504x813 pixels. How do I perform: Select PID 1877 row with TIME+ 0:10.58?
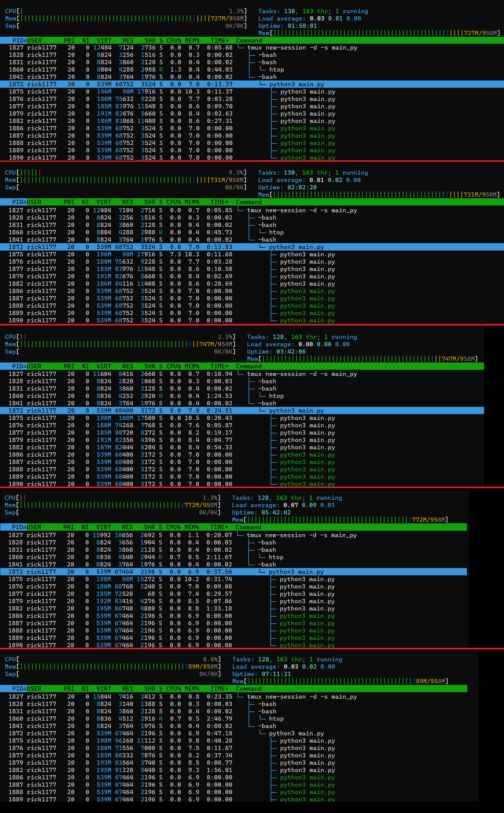tap(252, 269)
